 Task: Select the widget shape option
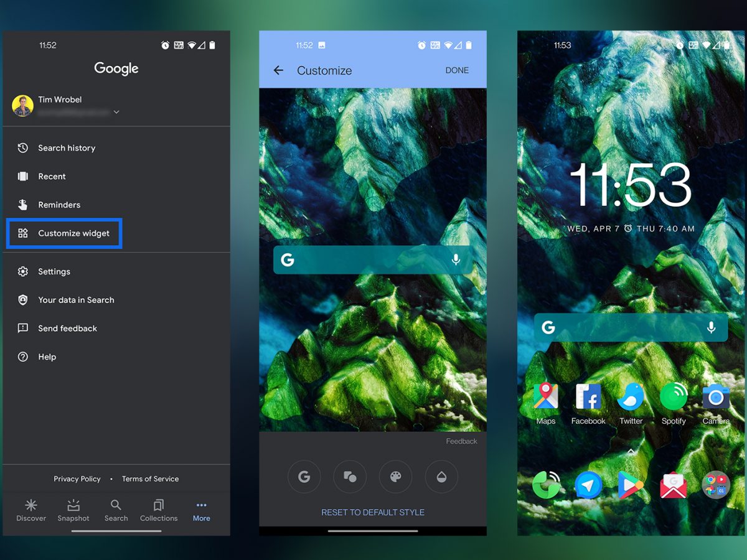coord(350,477)
